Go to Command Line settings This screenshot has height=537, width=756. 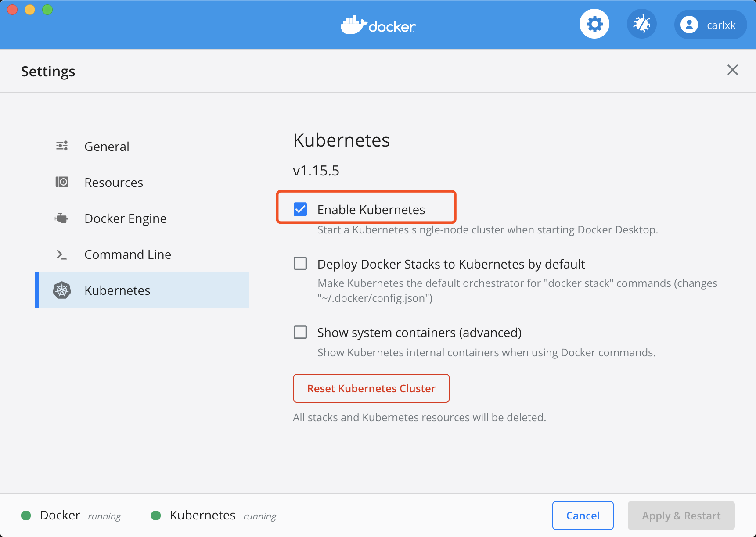point(142,254)
